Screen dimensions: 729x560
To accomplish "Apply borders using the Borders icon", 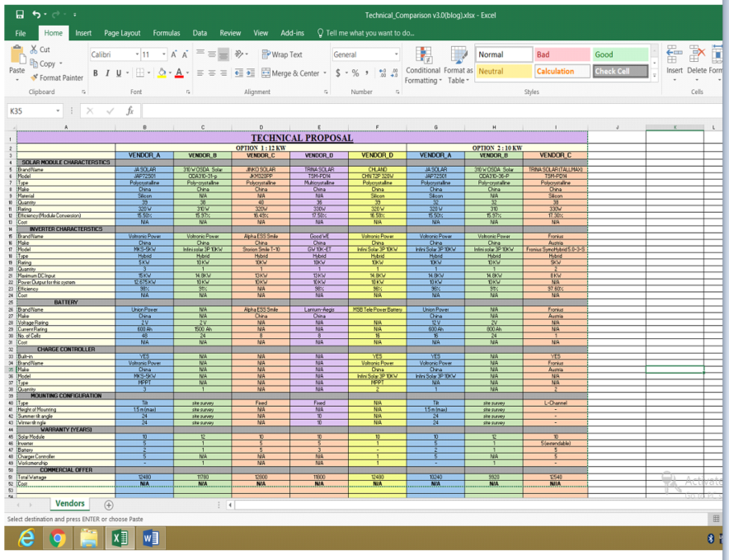I will point(140,73).
